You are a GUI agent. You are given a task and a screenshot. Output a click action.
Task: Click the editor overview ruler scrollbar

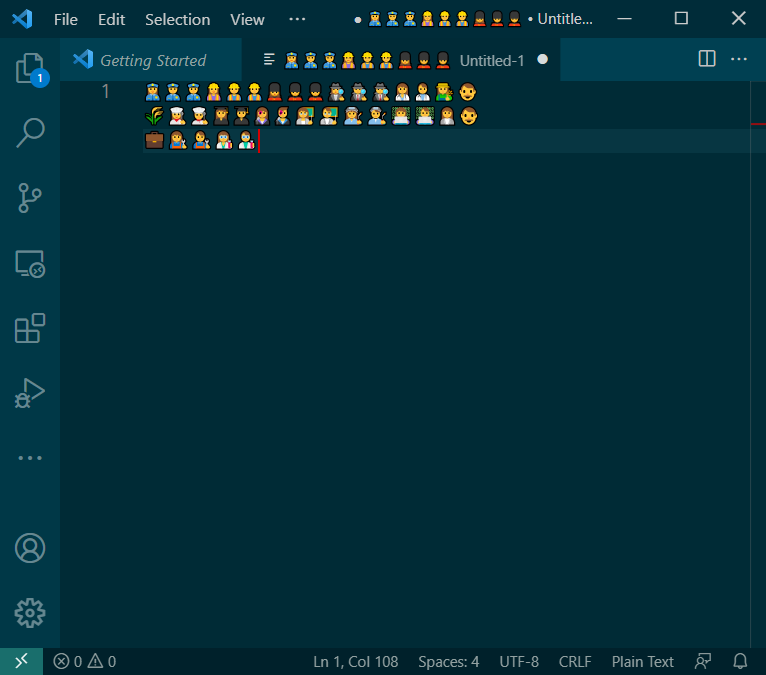click(758, 364)
